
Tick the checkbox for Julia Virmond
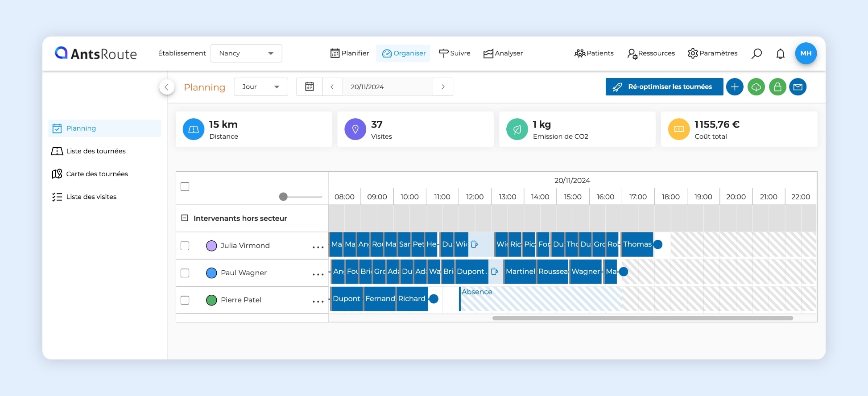tap(185, 246)
